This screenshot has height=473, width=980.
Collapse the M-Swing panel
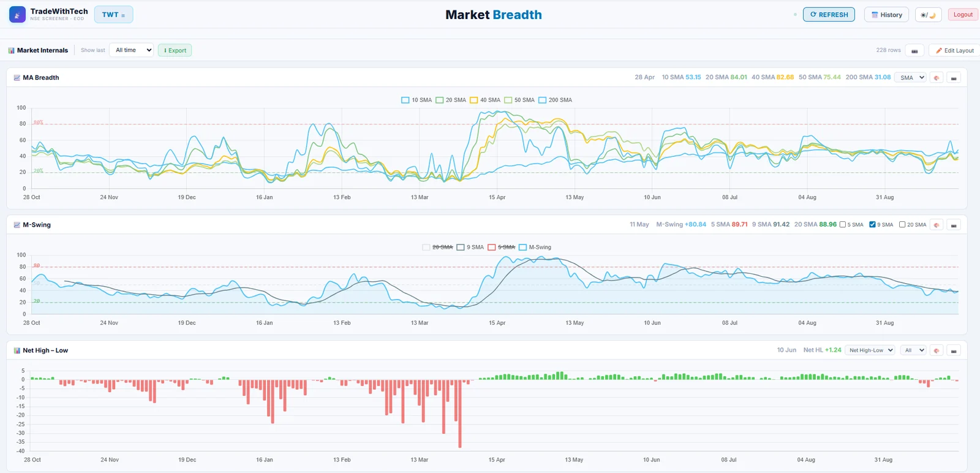954,225
